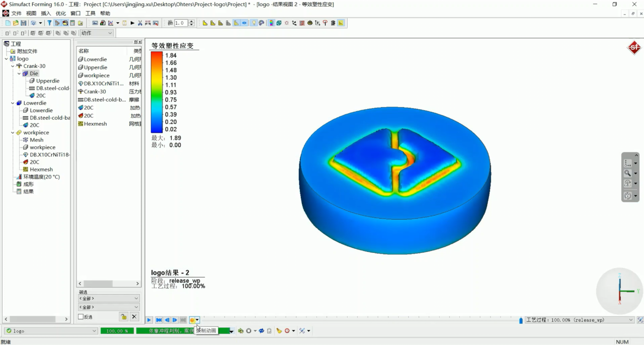
Task: Open the 工艺过程 release_wp dropdown
Action: pyautogui.click(x=580, y=320)
